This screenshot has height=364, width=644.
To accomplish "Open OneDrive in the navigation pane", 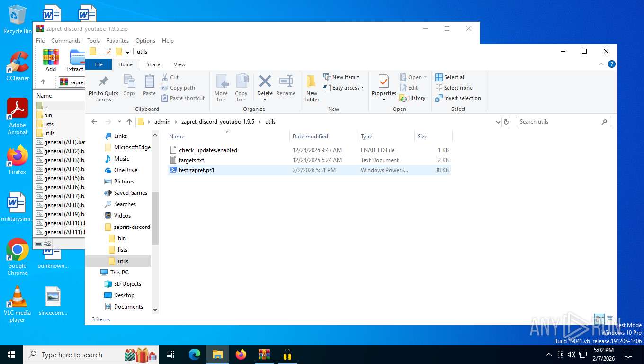I will 125,170.
